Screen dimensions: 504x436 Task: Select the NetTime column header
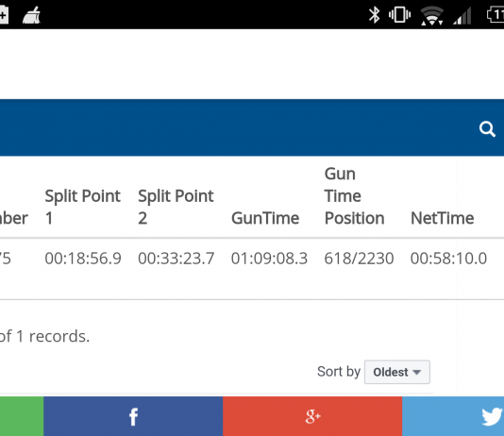click(x=443, y=218)
